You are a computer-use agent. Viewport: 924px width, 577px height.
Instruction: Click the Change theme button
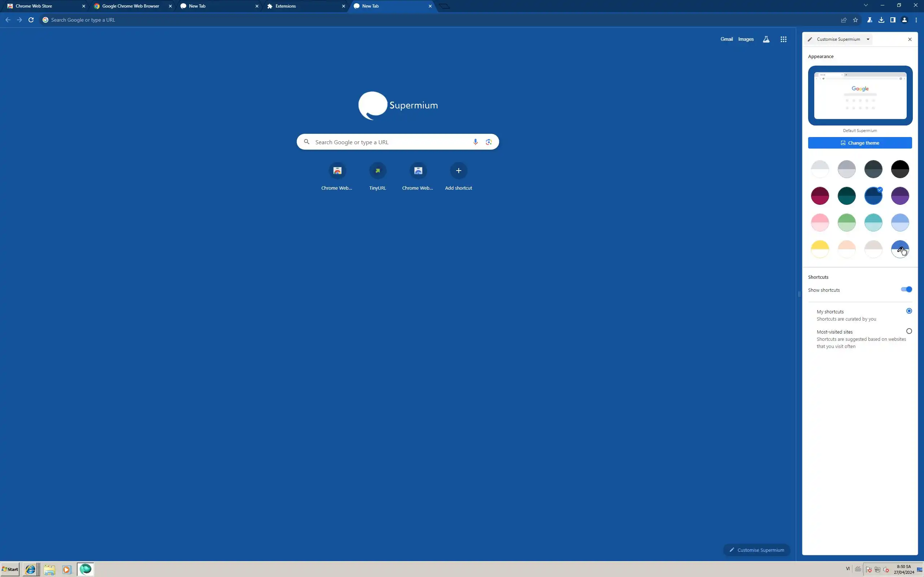[860, 143]
